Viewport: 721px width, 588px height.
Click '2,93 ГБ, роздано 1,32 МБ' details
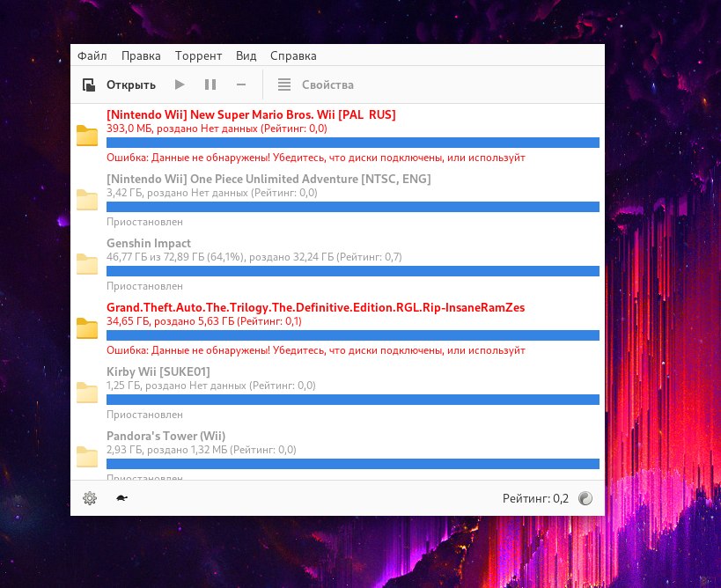(x=202, y=450)
